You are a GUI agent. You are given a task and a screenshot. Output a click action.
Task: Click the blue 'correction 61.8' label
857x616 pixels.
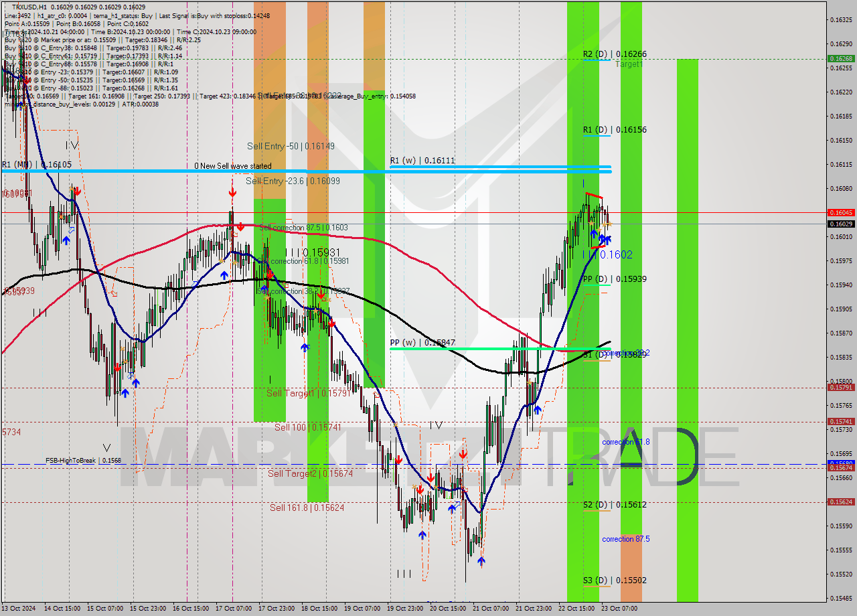pos(625,443)
